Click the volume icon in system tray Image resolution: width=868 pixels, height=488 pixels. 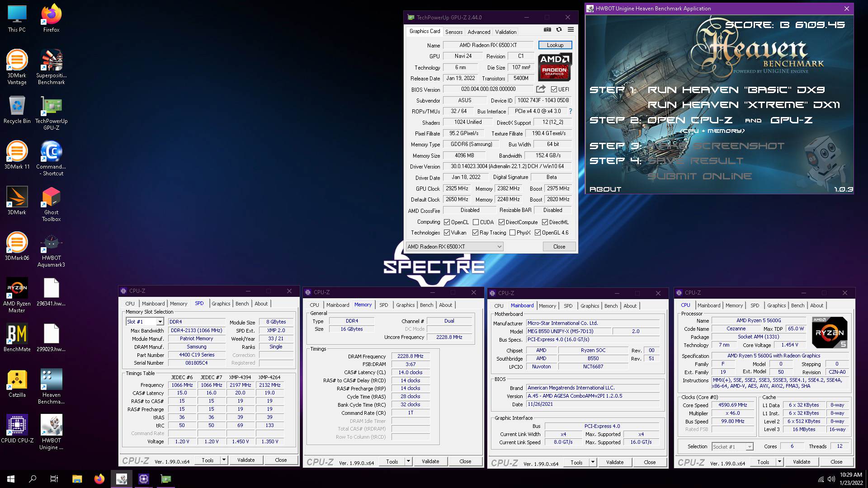click(830, 479)
